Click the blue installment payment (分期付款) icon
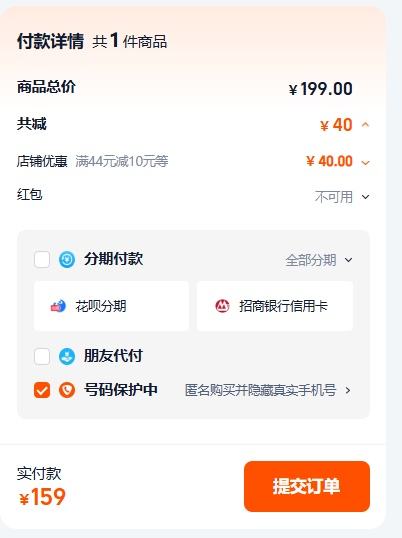This screenshot has height=538, width=402. 67,259
